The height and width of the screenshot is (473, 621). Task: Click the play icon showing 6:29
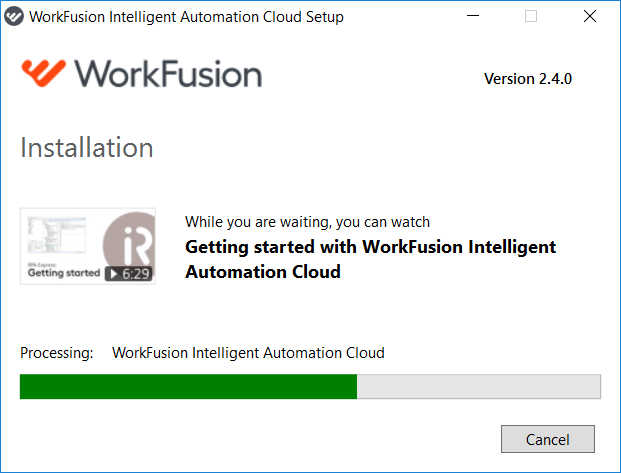(129, 273)
